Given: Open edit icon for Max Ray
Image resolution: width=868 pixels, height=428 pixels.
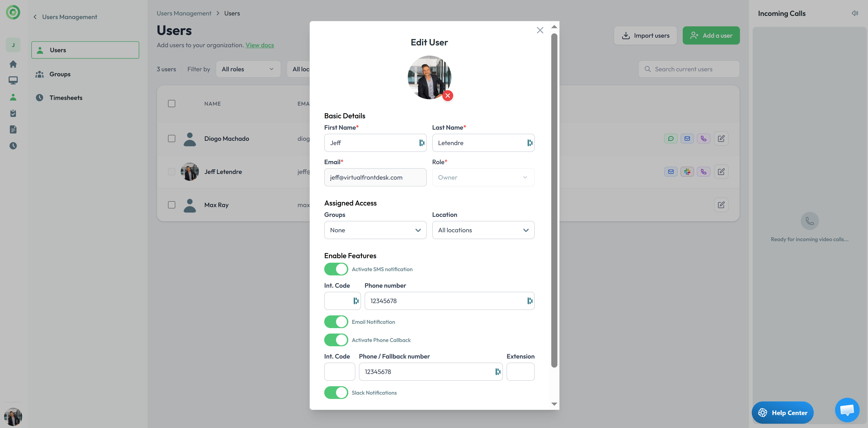Looking at the screenshot, I should [721, 205].
